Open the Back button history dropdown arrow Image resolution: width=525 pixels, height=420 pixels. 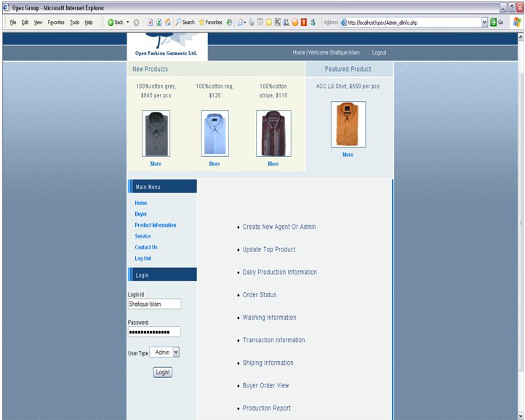[x=128, y=23]
